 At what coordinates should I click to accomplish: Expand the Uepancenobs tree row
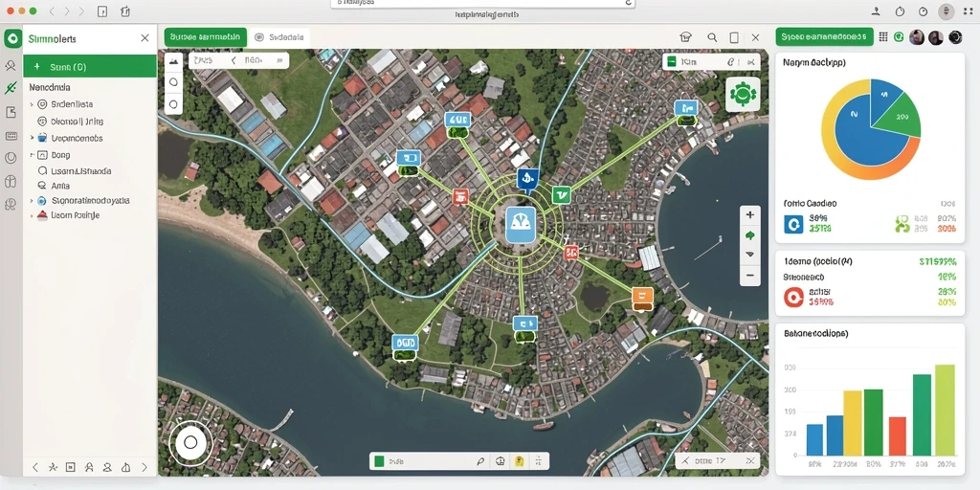point(32,138)
